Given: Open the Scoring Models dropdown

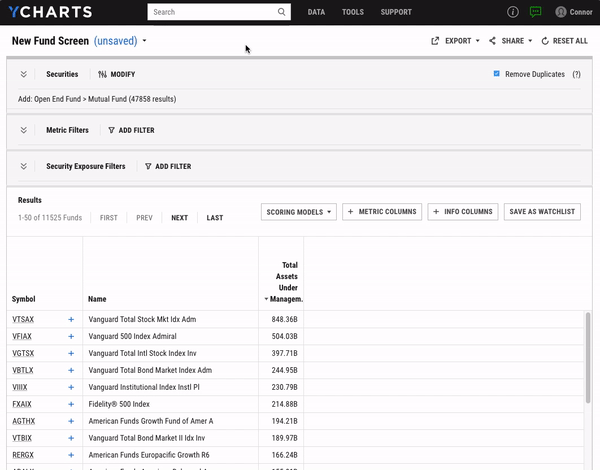Looking at the screenshot, I should tap(298, 212).
